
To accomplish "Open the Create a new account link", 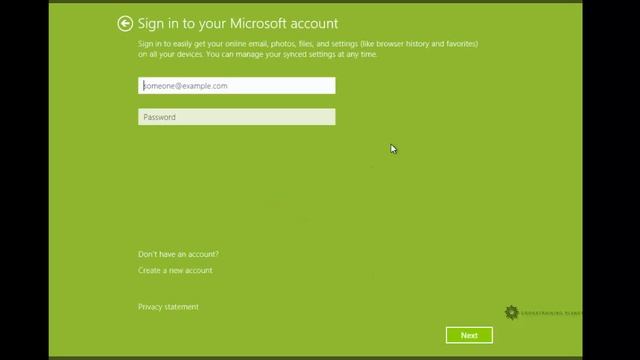I will (x=175, y=270).
